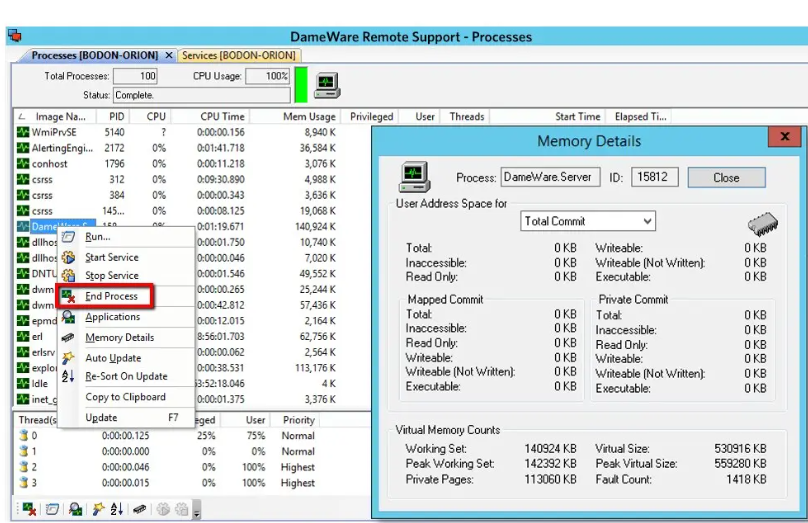This screenshot has height=523, width=808.
Task: Choose End Process from the context menu
Action: pos(111,296)
